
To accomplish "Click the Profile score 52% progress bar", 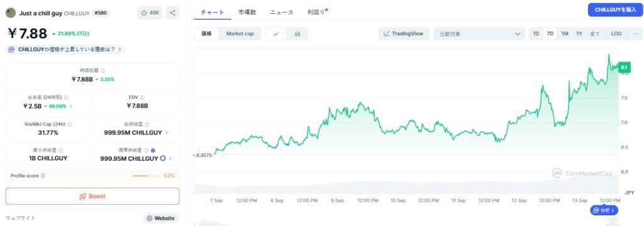I will click(x=147, y=176).
